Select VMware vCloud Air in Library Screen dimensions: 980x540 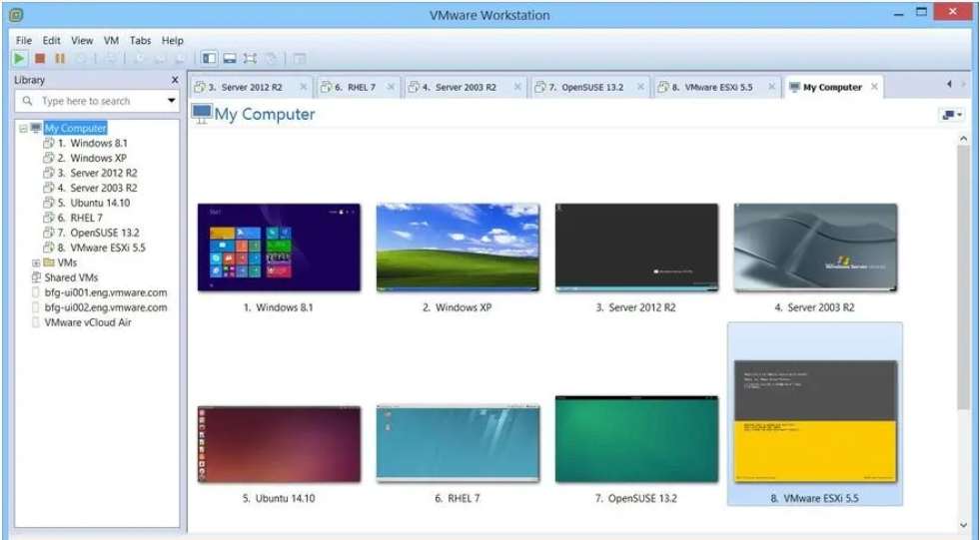click(x=88, y=322)
